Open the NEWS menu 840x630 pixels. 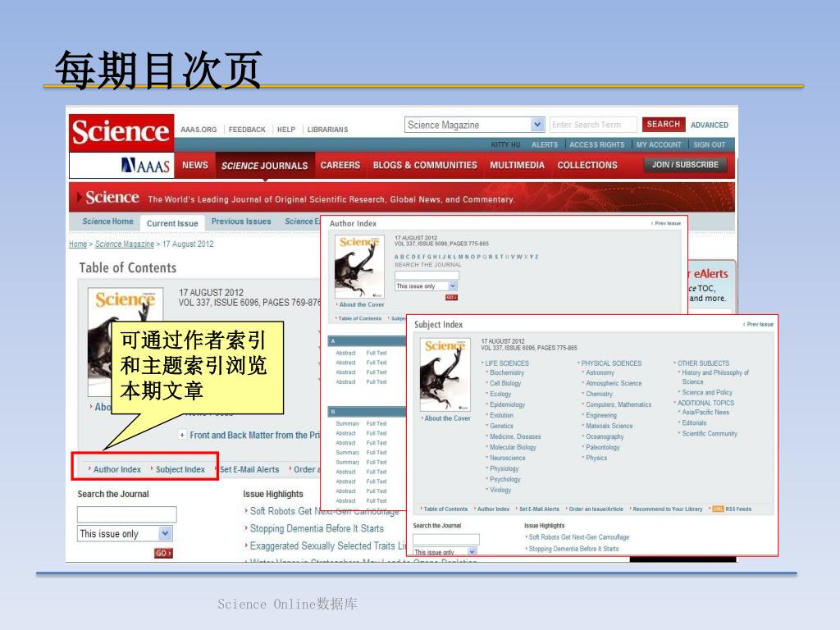pyautogui.click(x=195, y=165)
